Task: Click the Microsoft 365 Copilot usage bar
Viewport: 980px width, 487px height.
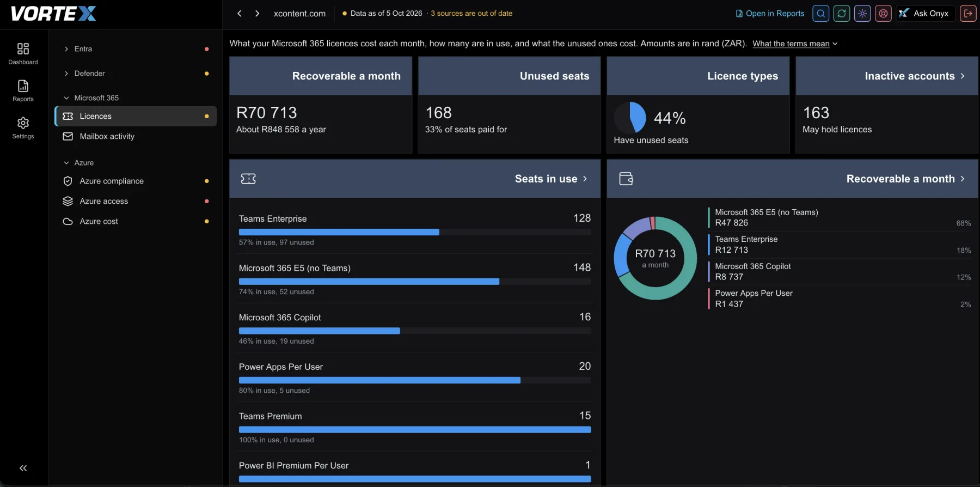Action: [x=415, y=331]
